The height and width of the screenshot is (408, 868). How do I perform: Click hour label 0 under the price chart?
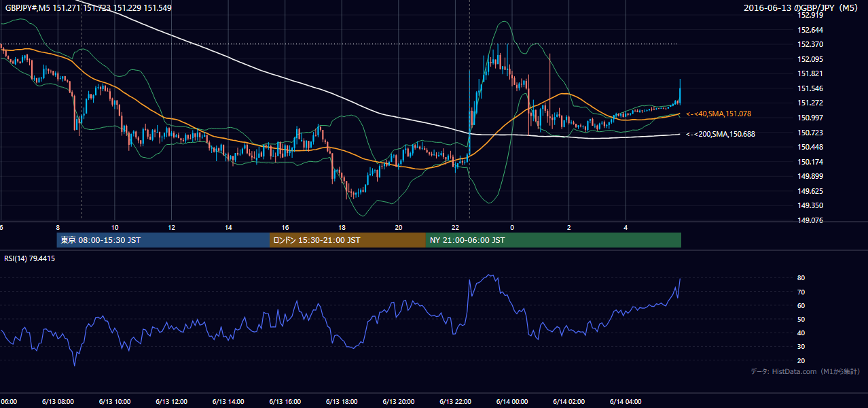point(512,227)
